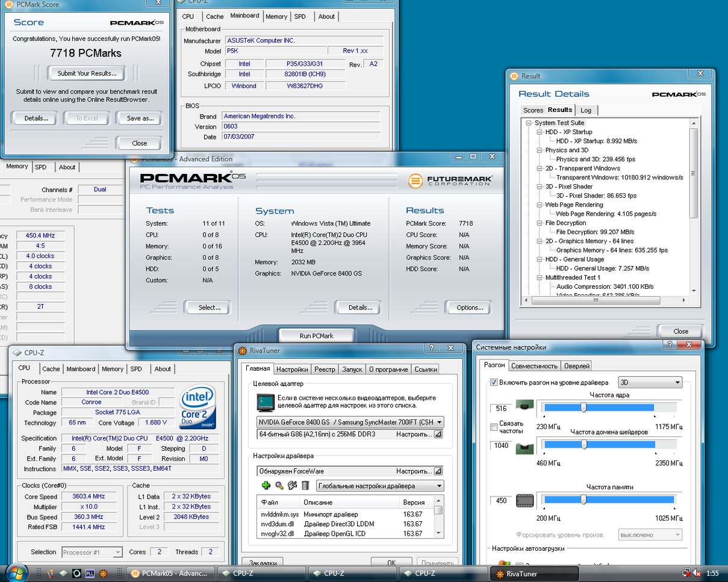Adjust the Частота ядра slider thumb

tap(583, 407)
